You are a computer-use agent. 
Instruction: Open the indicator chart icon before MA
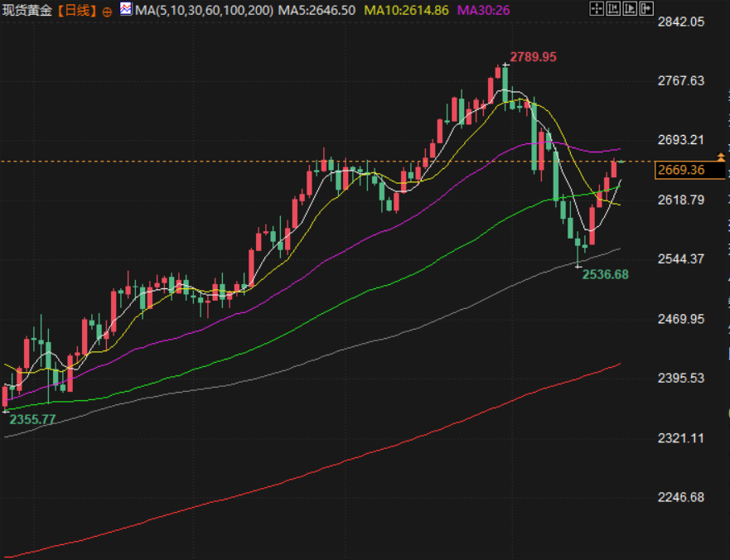click(125, 10)
